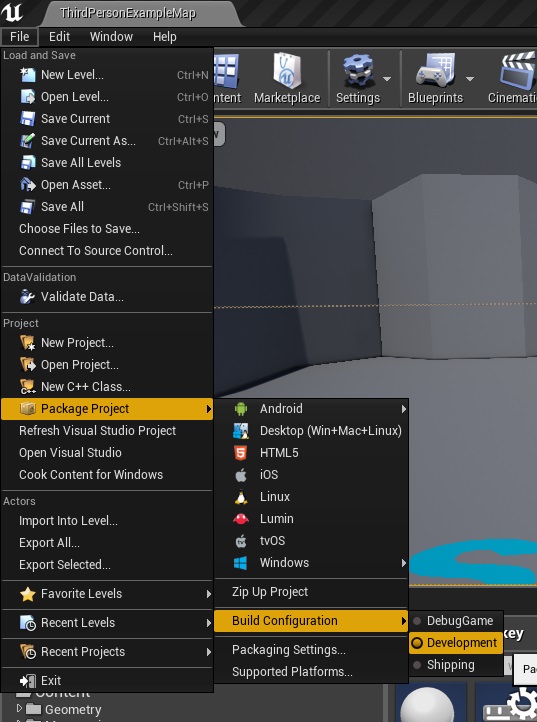The width and height of the screenshot is (537, 722).
Task: Expand the Android submenu arrow
Action: (403, 409)
